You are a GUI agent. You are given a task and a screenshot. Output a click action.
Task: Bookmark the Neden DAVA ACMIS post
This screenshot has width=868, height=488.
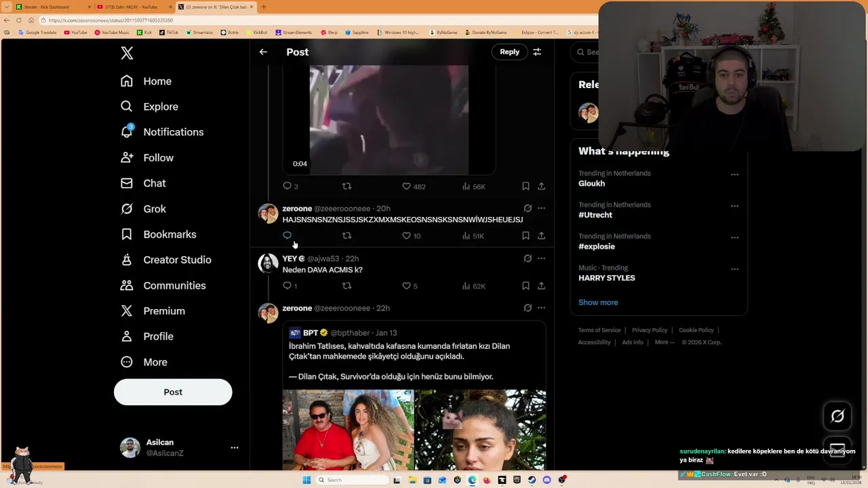[x=526, y=285]
